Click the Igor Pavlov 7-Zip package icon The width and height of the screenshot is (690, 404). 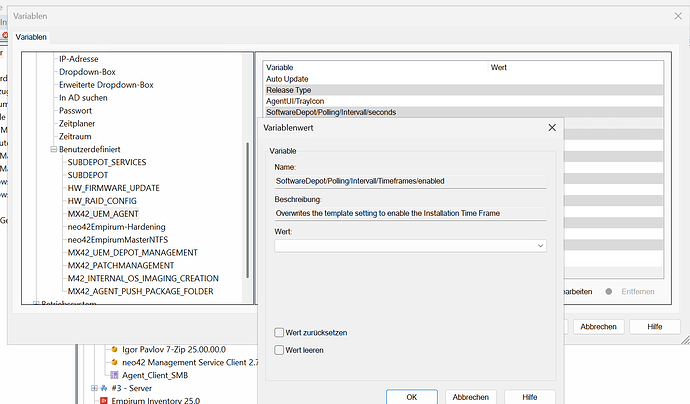[113, 349]
